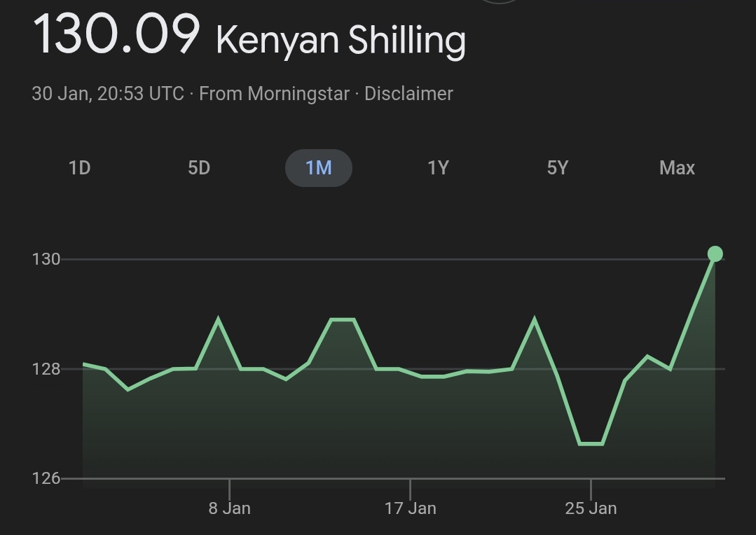The image size is (756, 535).
Task: Select the 5D time range tab
Action: [x=199, y=168]
